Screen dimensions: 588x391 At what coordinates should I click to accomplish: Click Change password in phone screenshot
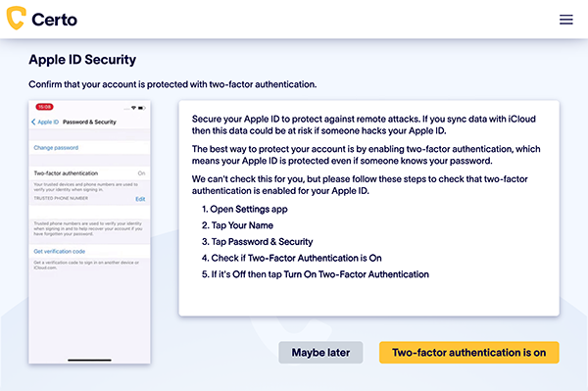click(x=56, y=148)
